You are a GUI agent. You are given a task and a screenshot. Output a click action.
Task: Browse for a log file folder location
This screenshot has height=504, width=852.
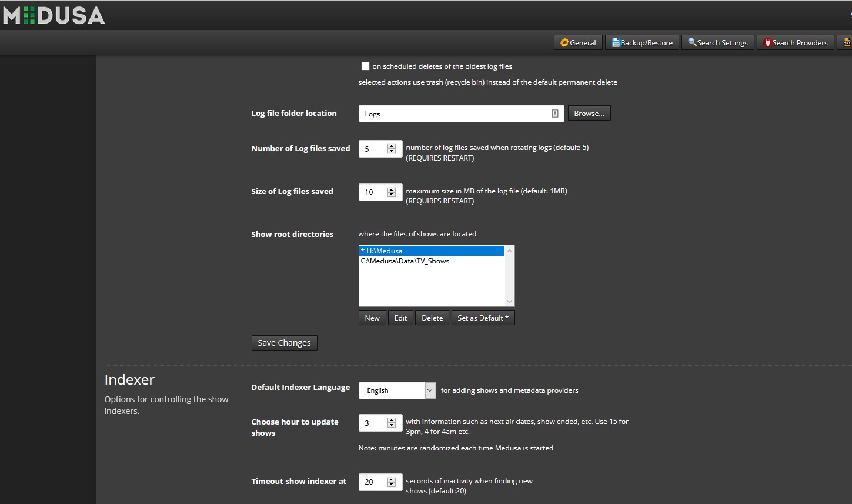589,113
